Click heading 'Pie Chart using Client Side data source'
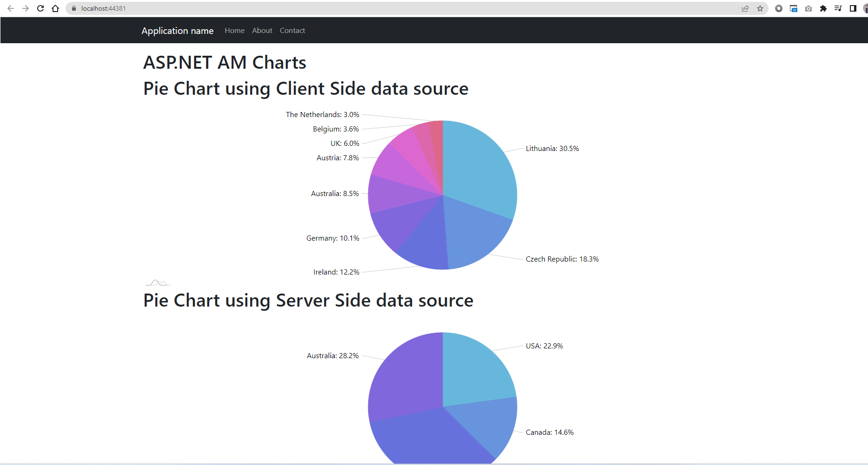The width and height of the screenshot is (868, 465). (x=305, y=89)
